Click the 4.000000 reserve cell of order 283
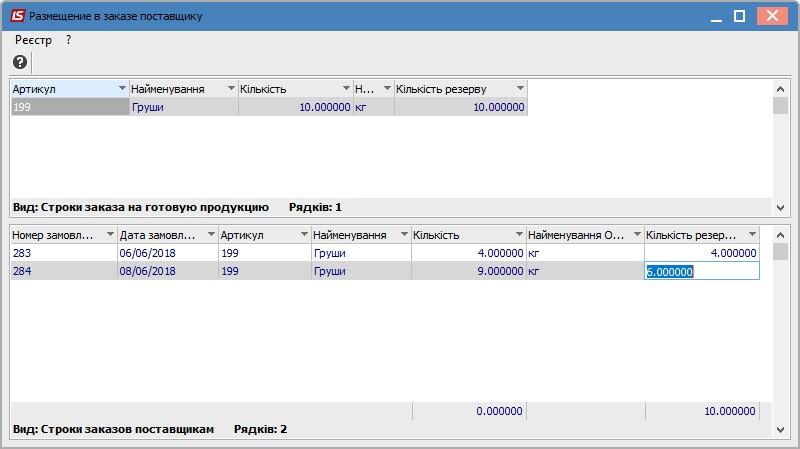 pyautogui.click(x=702, y=253)
